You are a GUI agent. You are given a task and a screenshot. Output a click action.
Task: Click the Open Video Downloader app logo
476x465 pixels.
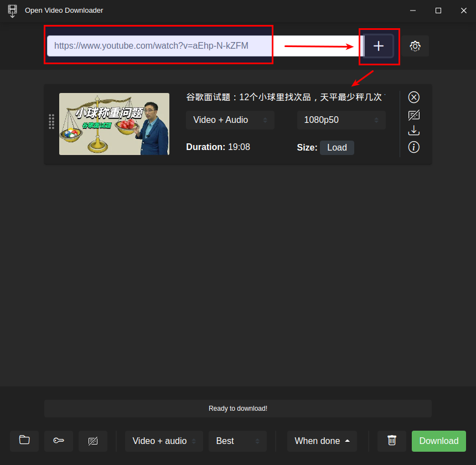12,11
